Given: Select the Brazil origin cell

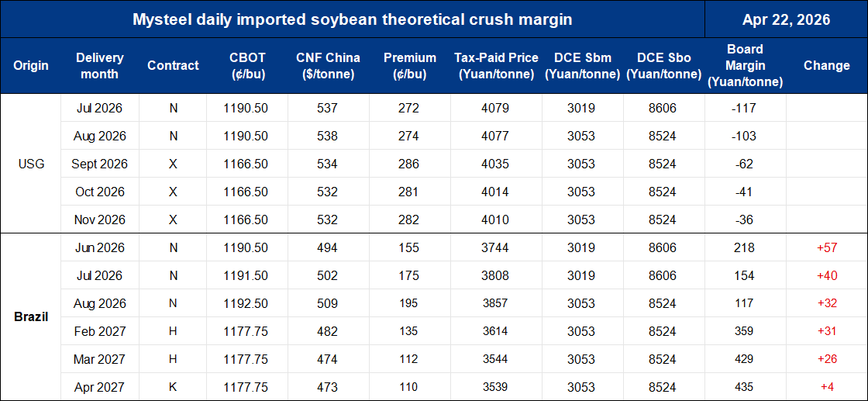Looking at the screenshot, I should (x=31, y=316).
